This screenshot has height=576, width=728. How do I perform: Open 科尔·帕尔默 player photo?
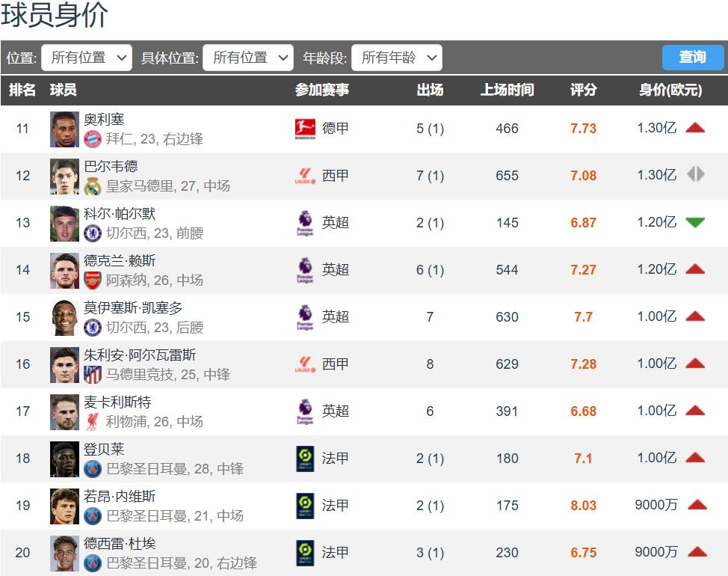point(64,224)
